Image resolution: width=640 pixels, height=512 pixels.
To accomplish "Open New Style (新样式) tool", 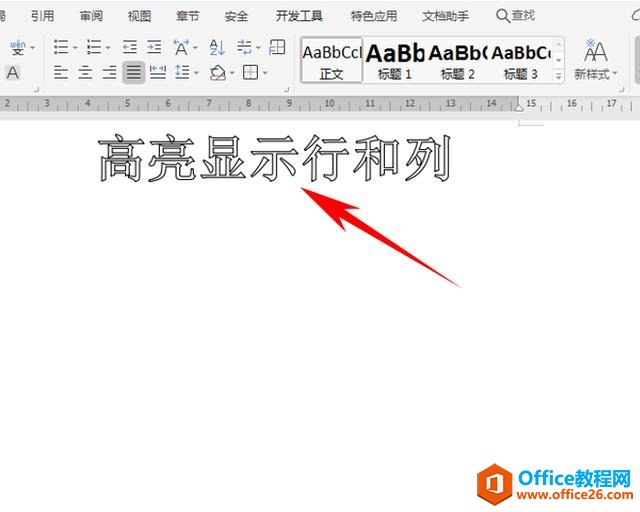I will click(596, 59).
